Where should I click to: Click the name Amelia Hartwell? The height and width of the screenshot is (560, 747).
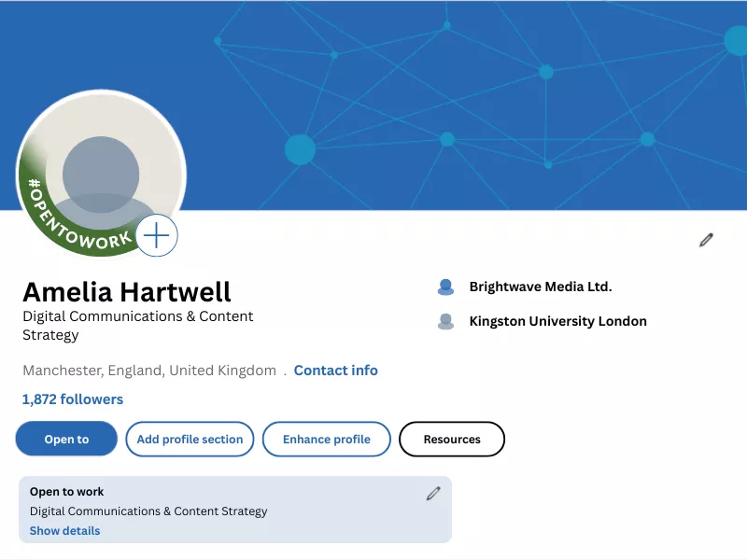(130, 292)
